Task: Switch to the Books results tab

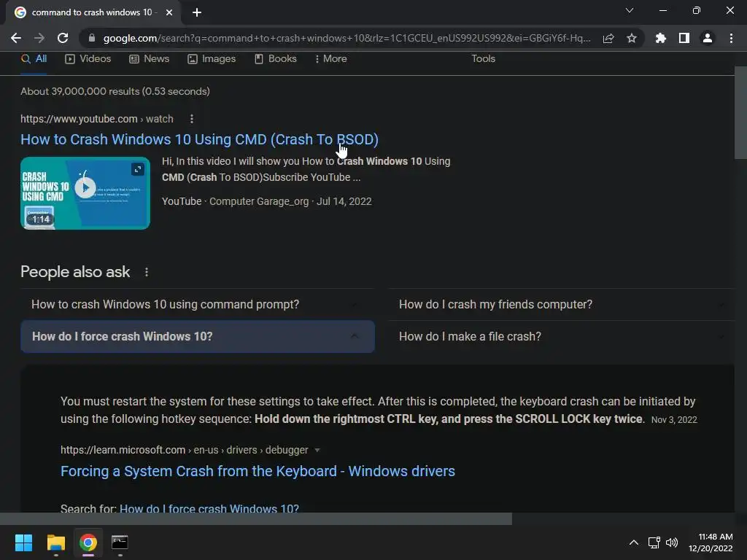Action: click(275, 58)
